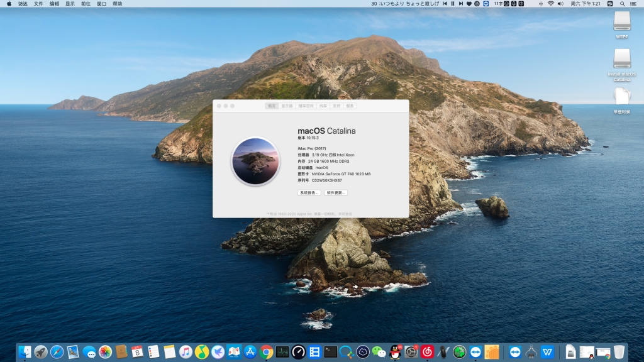Click serial number C02W50K3HX87
Screen dimensions: 644x362
tap(326, 180)
